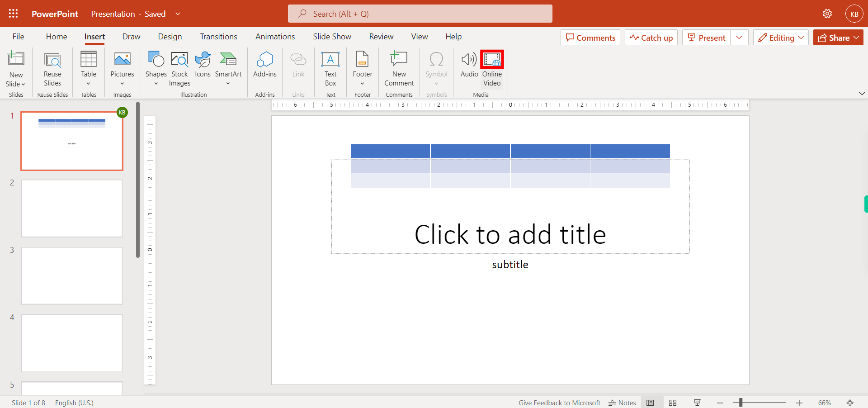
Task: Click the subtitle text on slide
Action: [x=510, y=265]
